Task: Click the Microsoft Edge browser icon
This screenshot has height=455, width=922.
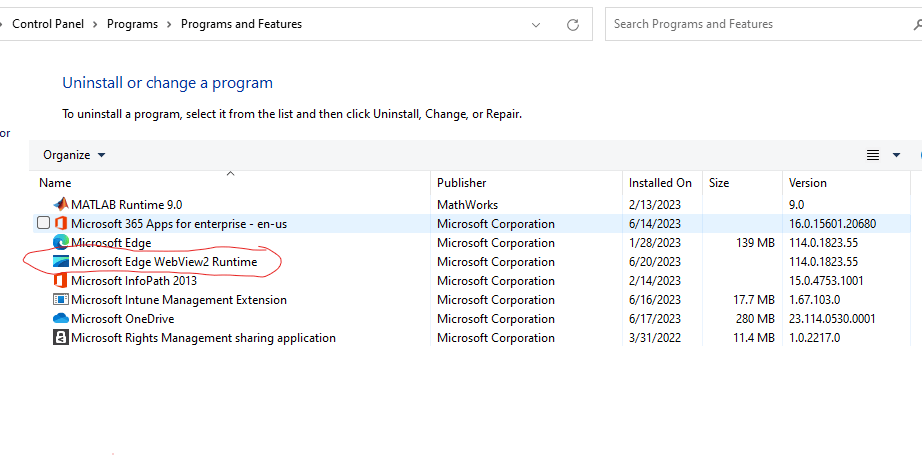Action: click(x=61, y=242)
